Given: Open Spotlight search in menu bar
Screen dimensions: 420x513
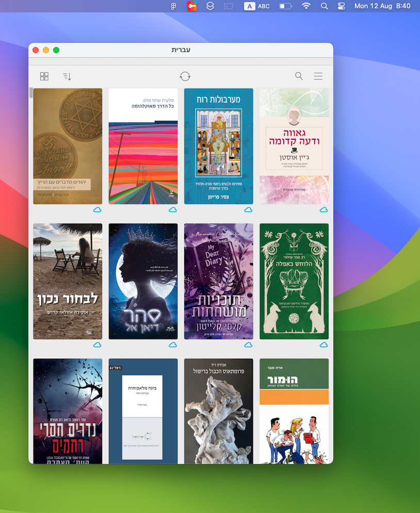Looking at the screenshot, I should [324, 6].
